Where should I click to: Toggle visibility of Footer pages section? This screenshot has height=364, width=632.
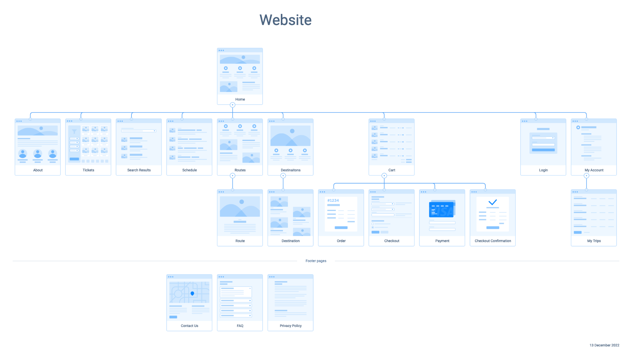tap(316, 261)
